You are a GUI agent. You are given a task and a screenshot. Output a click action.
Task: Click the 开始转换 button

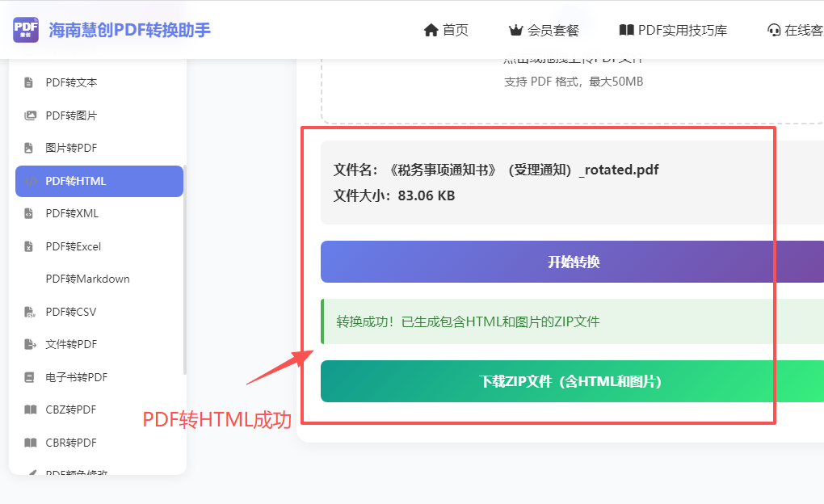[572, 262]
